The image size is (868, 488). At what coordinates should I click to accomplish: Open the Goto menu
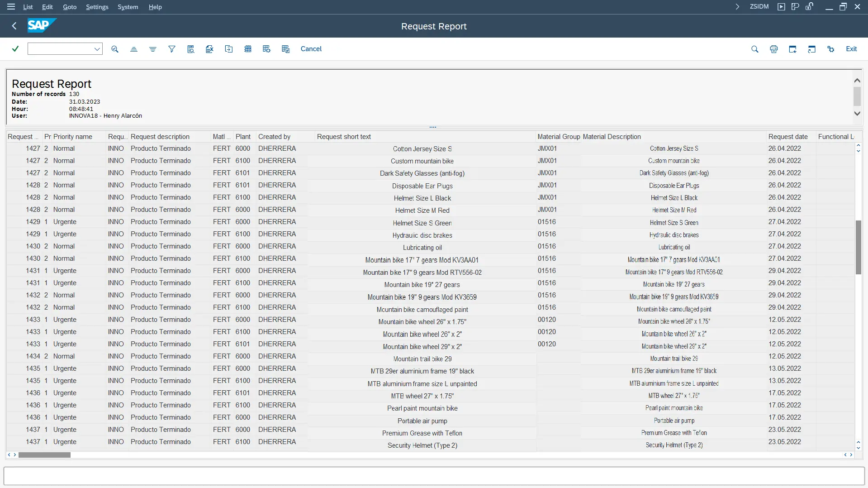70,7
